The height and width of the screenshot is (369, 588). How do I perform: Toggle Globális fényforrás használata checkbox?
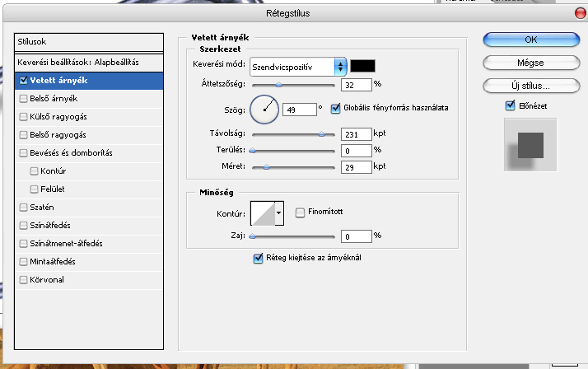pyautogui.click(x=335, y=109)
